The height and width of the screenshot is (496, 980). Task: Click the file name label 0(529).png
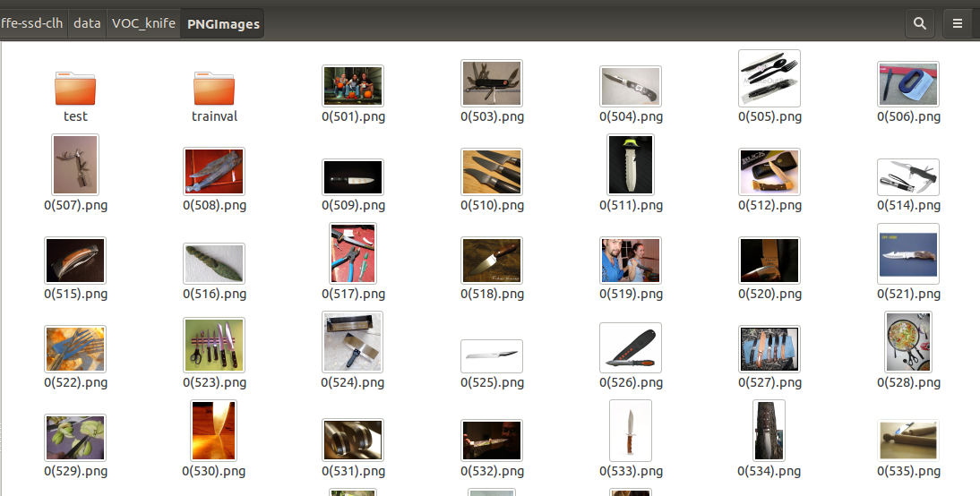(75, 472)
